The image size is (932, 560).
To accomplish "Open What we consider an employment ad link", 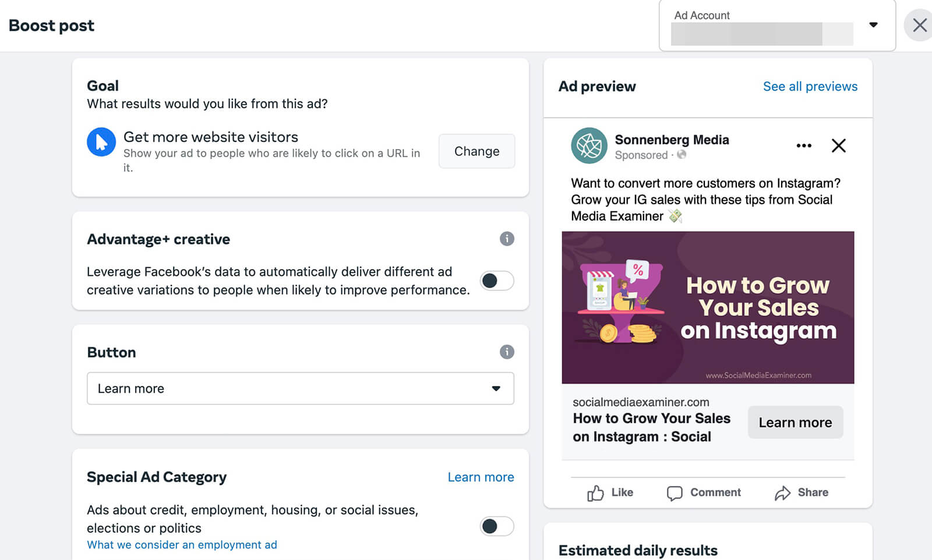I will [x=182, y=545].
